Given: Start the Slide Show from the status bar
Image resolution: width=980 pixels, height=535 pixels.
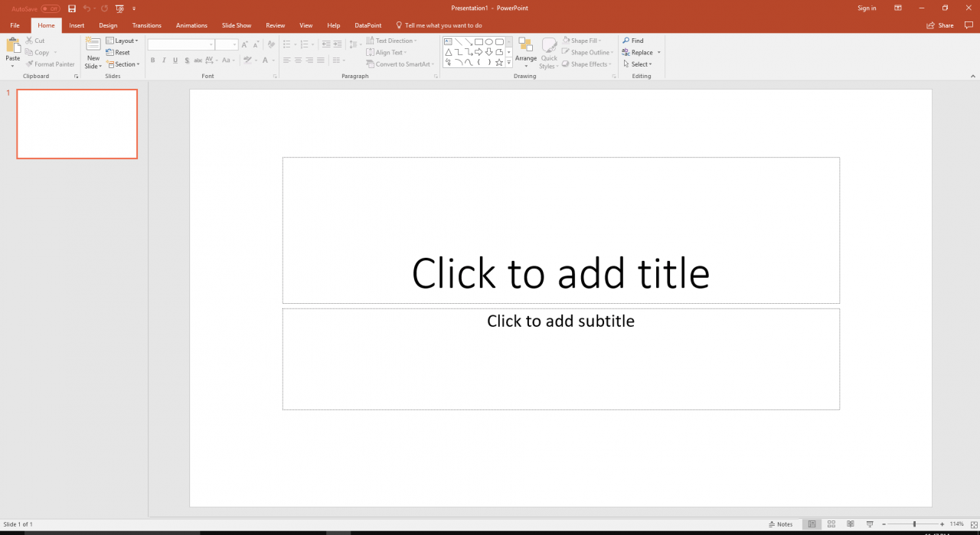Looking at the screenshot, I should click(x=871, y=524).
